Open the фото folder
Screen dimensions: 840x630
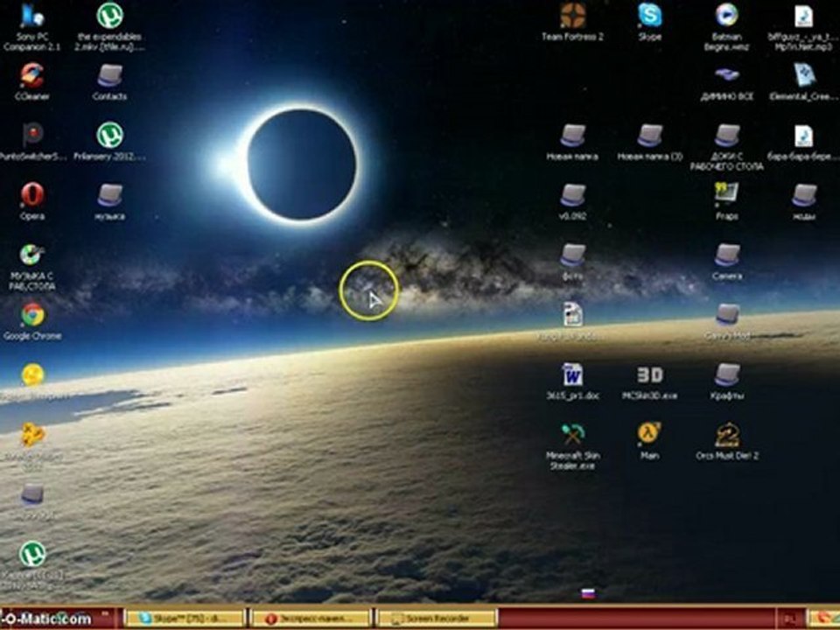[x=572, y=255]
